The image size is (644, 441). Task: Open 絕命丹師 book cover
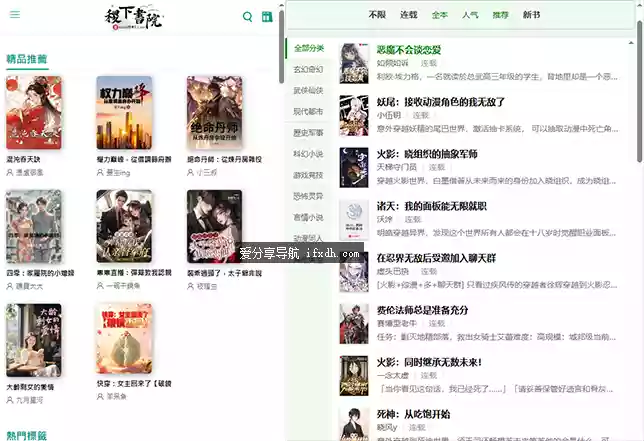pyautogui.click(x=214, y=113)
